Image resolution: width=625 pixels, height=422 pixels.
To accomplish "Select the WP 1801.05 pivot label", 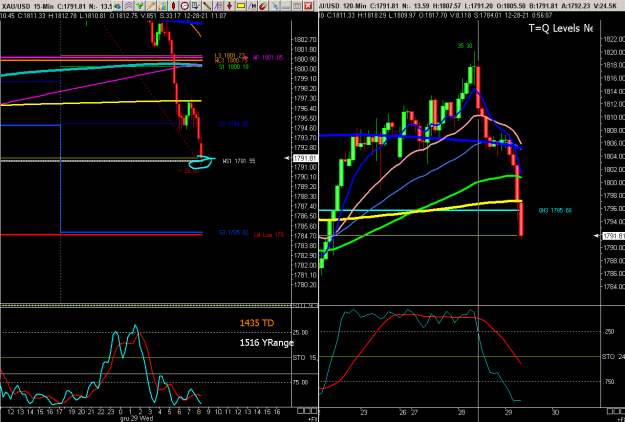I will (268, 58).
